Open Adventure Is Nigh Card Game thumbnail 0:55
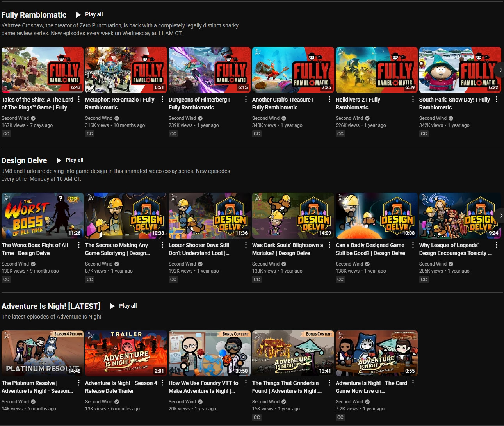This screenshot has height=426, width=504. tap(377, 353)
